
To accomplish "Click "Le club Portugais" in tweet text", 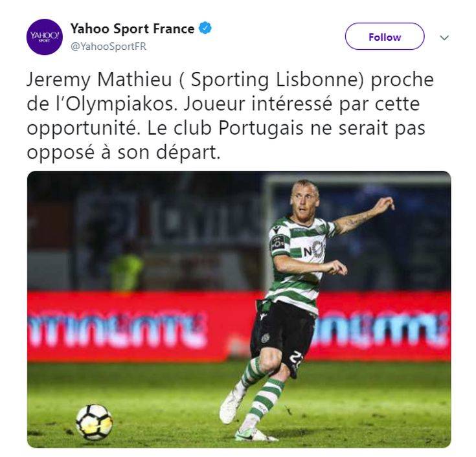I will click(225, 129).
